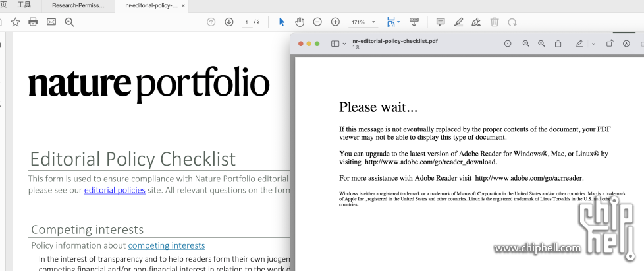Image resolution: width=644 pixels, height=271 pixels.
Task: Click the Please wait... heading in Preview
Action: tap(378, 107)
